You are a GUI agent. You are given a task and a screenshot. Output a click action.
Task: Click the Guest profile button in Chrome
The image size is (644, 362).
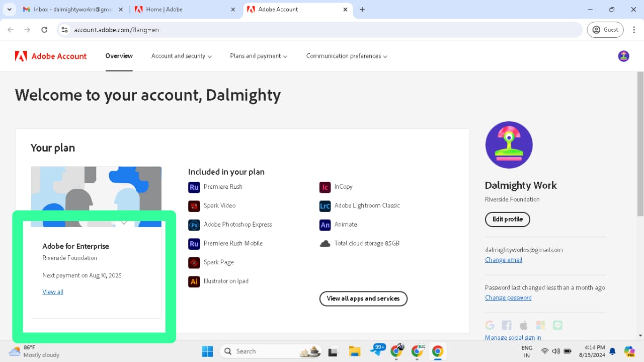[605, 30]
